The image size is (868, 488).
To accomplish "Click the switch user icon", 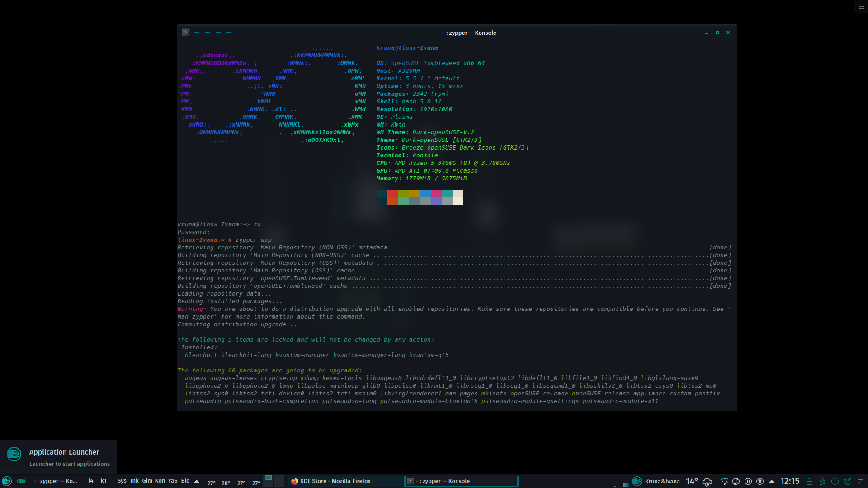I will 822,481.
